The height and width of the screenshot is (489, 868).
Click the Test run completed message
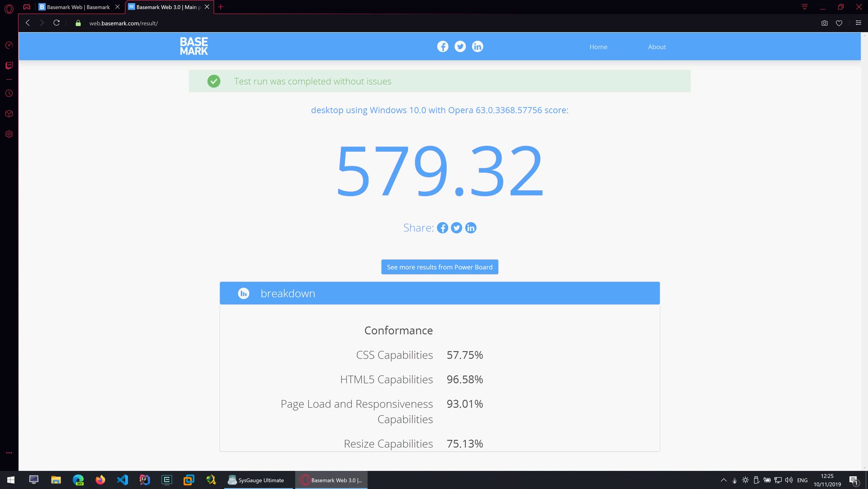[312, 81]
